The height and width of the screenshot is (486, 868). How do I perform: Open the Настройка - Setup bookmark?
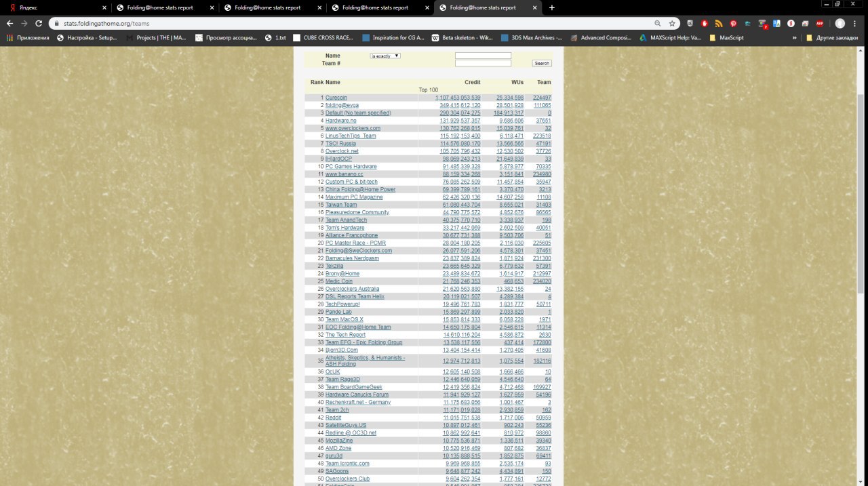click(x=87, y=38)
